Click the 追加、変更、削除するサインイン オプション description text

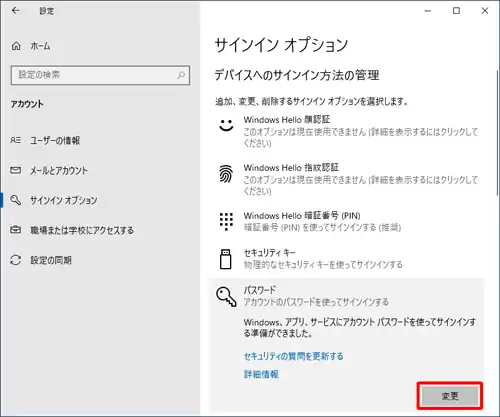click(312, 101)
